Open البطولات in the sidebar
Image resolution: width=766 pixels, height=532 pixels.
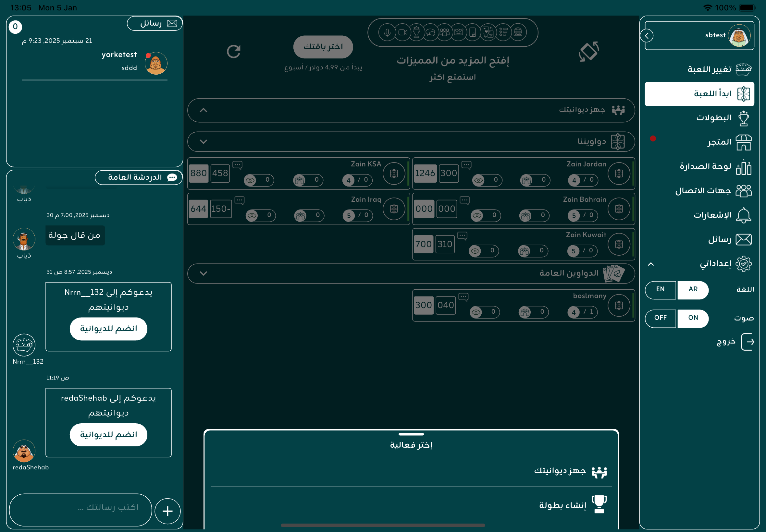pyautogui.click(x=714, y=118)
